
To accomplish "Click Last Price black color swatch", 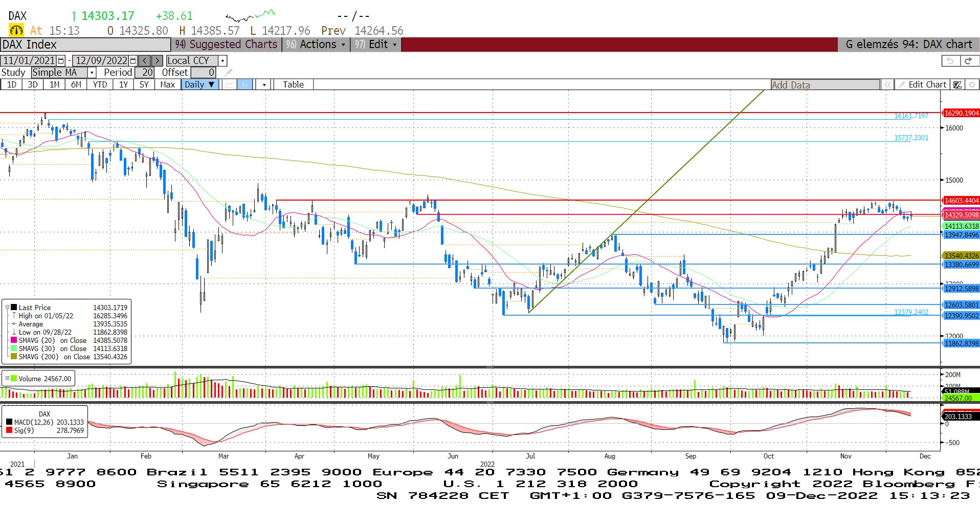I will [x=14, y=308].
